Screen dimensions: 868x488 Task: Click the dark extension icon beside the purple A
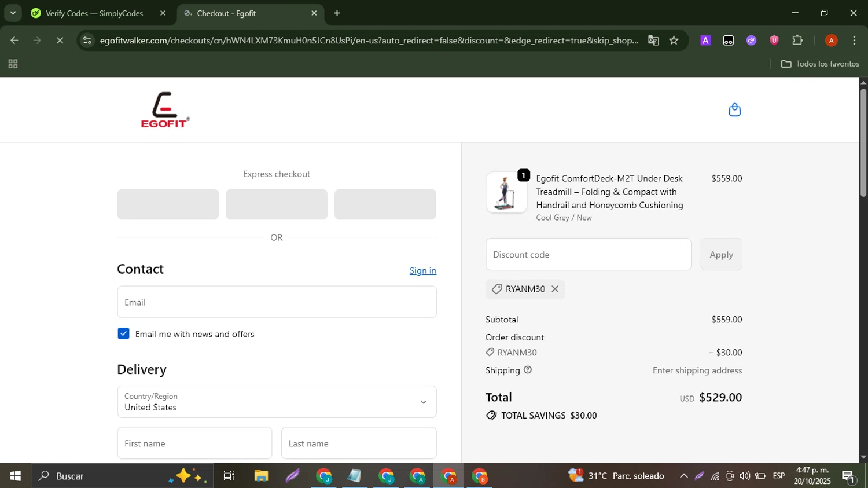pos(728,41)
